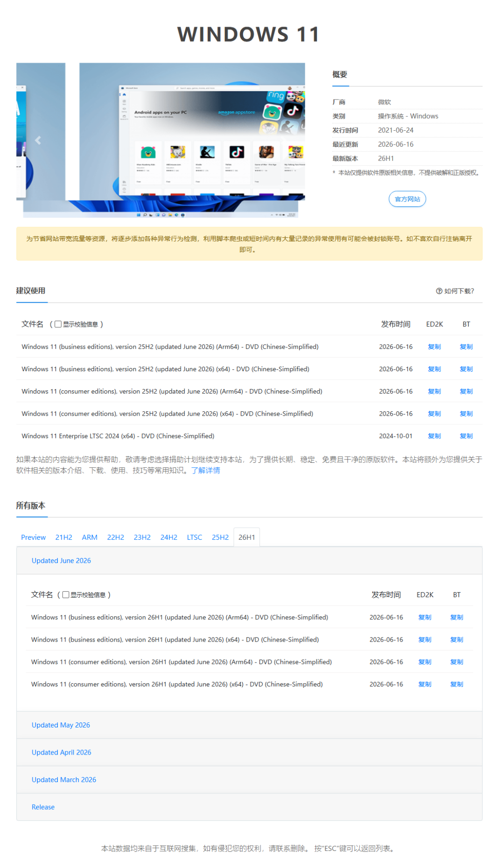Copy ED2K for 25H2 business Arm64
This screenshot has width=504, height=855.
(434, 346)
